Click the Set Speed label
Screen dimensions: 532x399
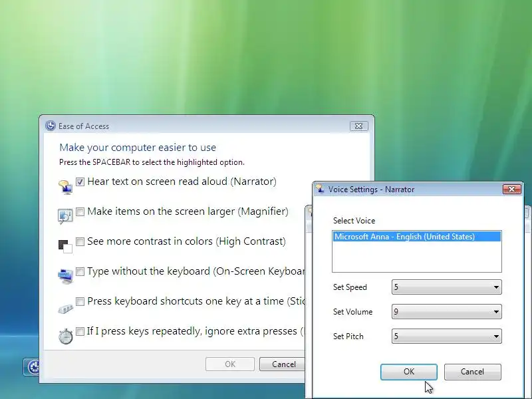click(350, 287)
